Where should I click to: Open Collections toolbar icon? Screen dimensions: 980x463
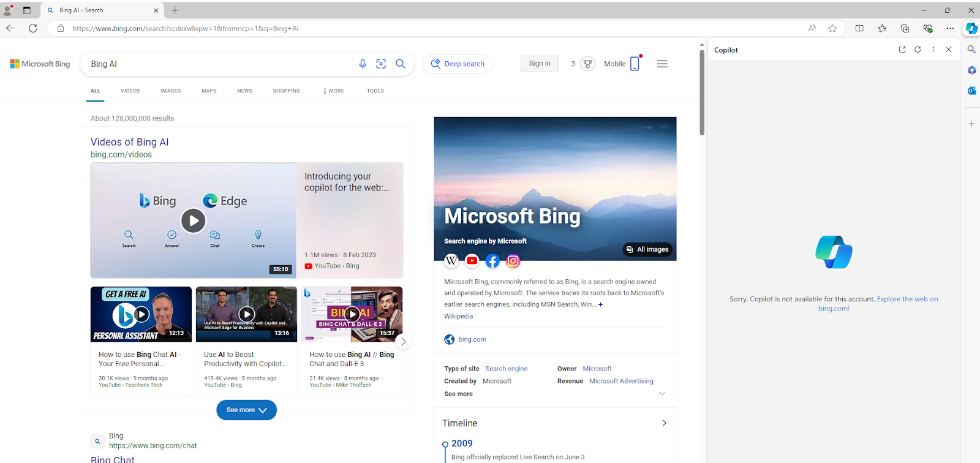(905, 28)
